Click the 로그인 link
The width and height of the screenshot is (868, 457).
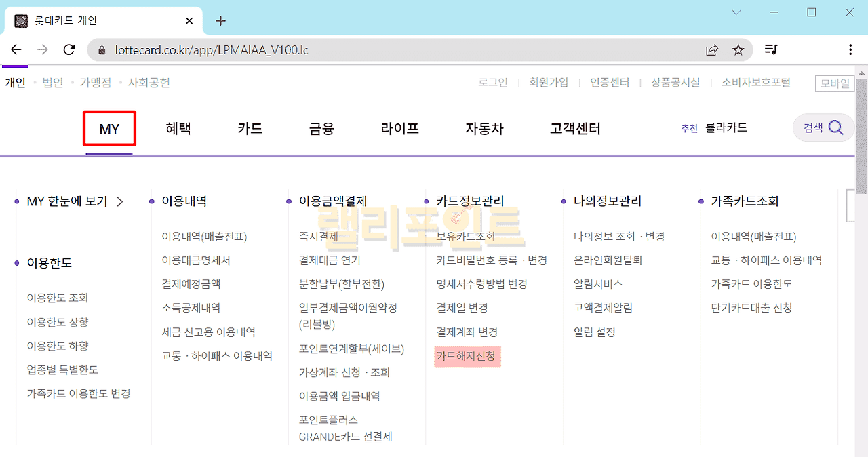coord(492,83)
